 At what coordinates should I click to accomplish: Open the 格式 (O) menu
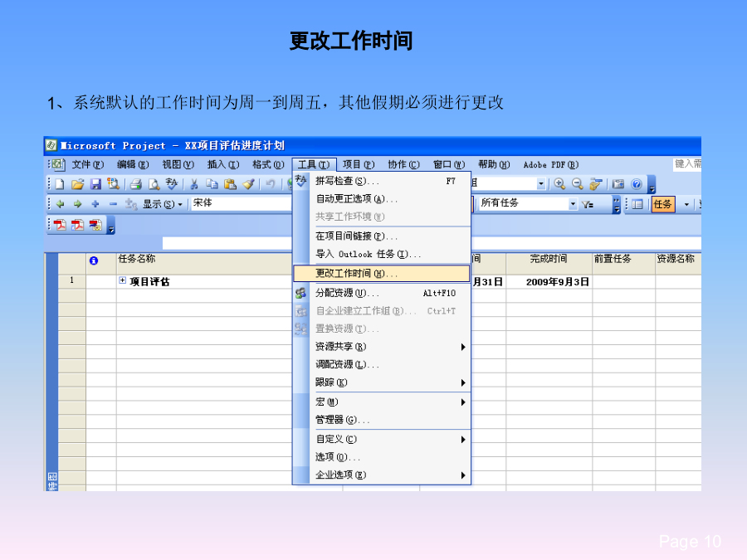click(268, 165)
